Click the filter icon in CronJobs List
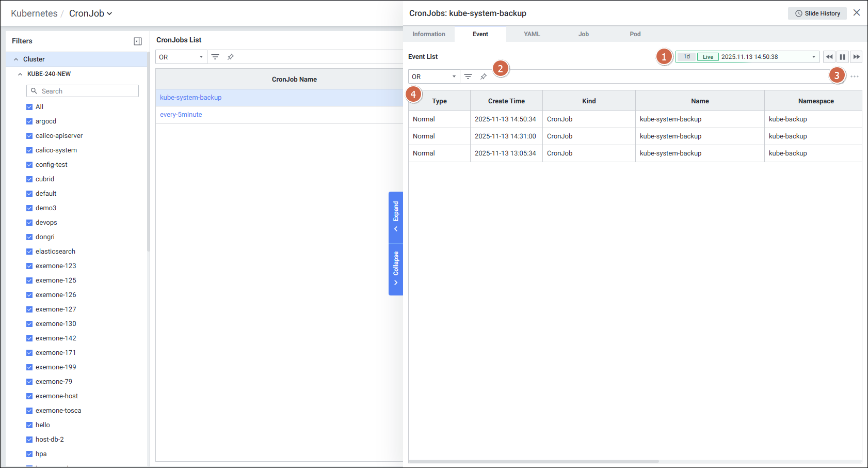 pos(215,57)
